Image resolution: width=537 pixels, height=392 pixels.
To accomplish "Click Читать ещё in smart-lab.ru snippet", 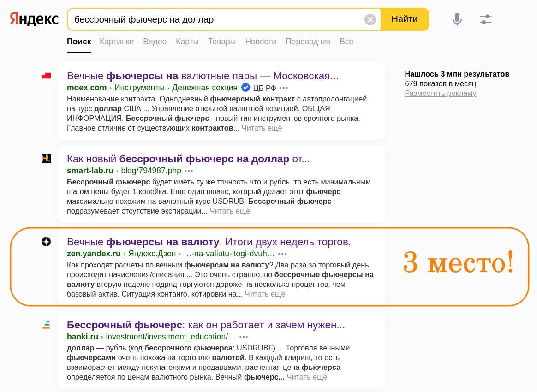I will click(x=230, y=211).
